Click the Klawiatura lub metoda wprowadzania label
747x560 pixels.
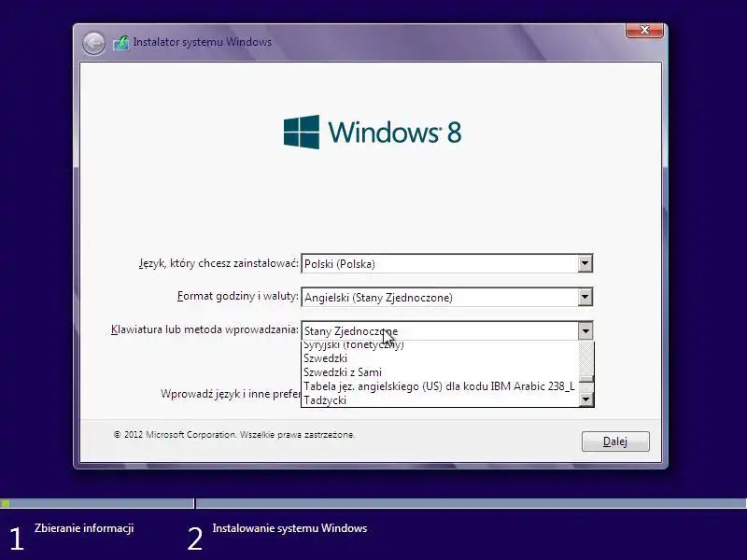204,329
